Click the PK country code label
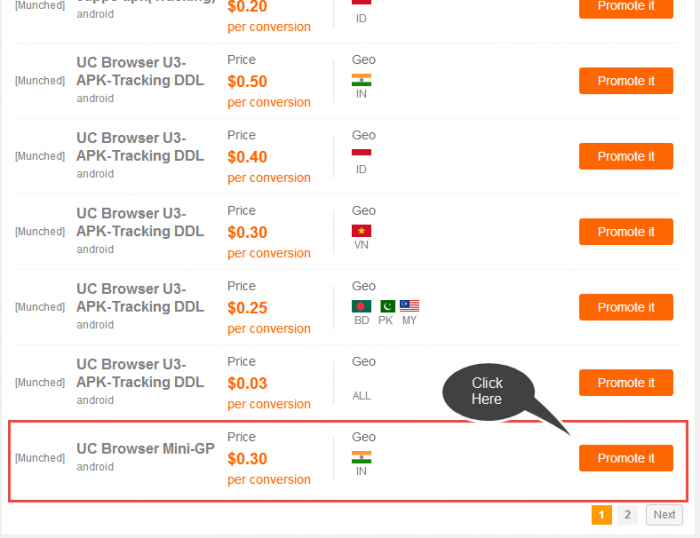700x538 pixels. 386,320
